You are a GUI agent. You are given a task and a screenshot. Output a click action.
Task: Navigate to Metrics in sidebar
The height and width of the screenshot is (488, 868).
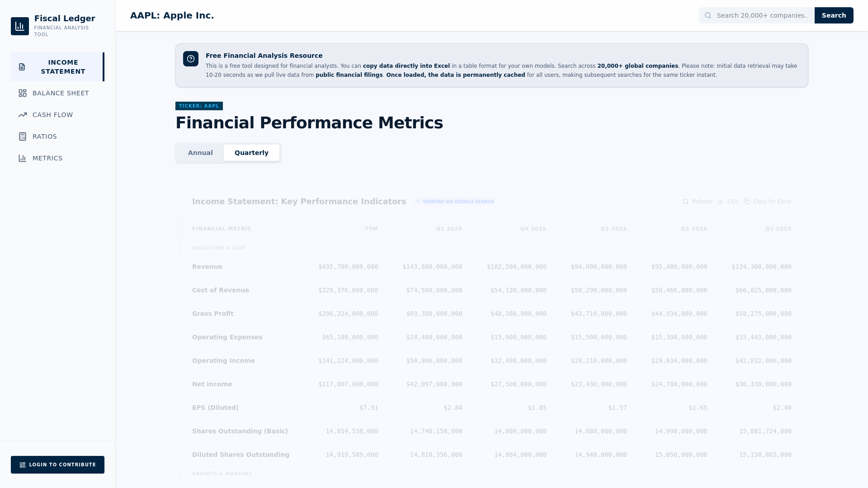57,158
